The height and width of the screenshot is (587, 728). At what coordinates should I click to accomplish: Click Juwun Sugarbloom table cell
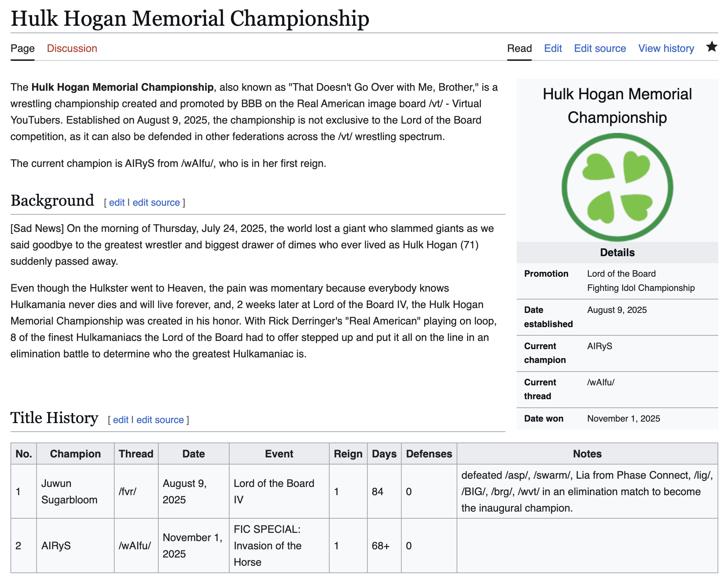69,491
